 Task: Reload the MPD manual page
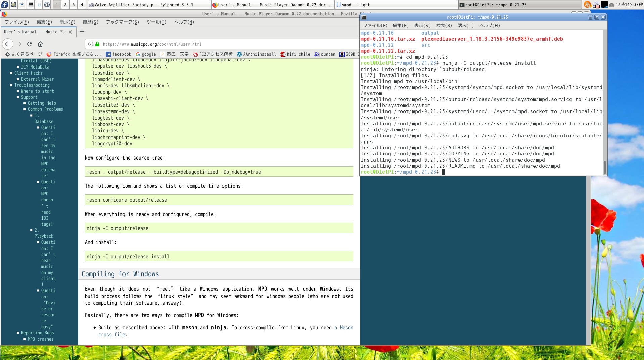[30, 44]
